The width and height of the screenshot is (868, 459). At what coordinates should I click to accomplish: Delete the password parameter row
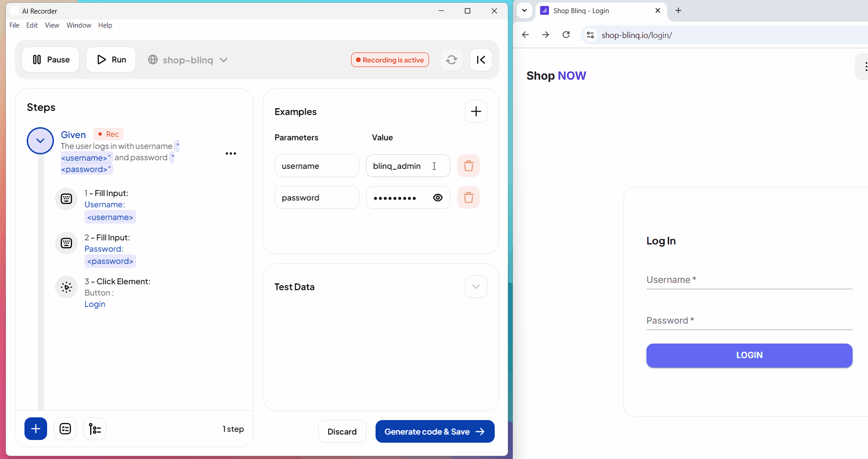(468, 198)
